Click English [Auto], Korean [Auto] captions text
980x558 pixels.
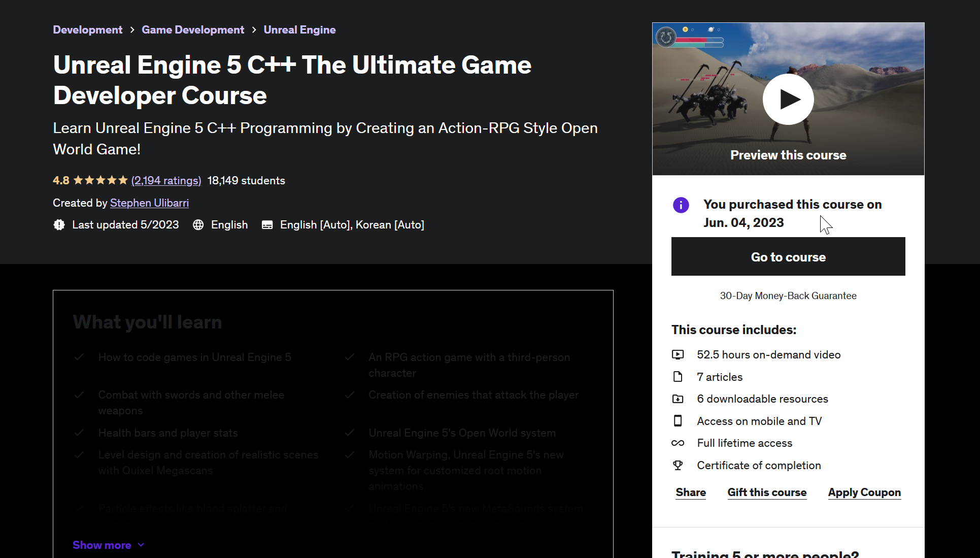pos(352,225)
